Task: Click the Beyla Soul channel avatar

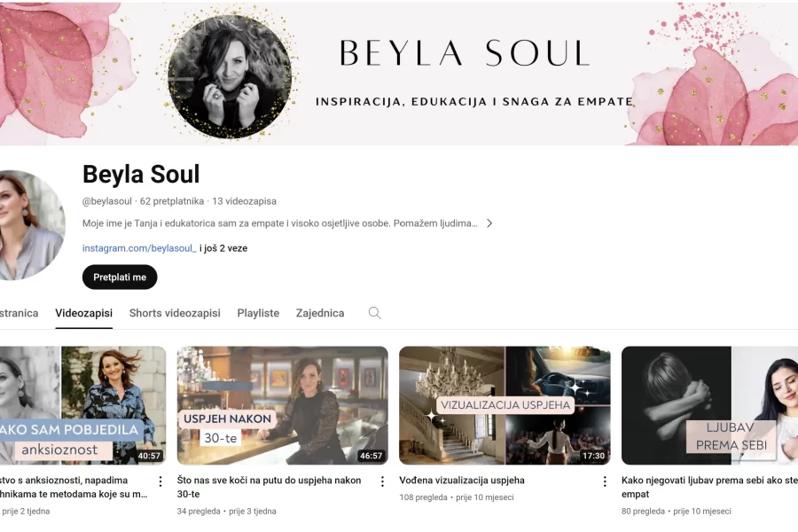Action: point(32,225)
